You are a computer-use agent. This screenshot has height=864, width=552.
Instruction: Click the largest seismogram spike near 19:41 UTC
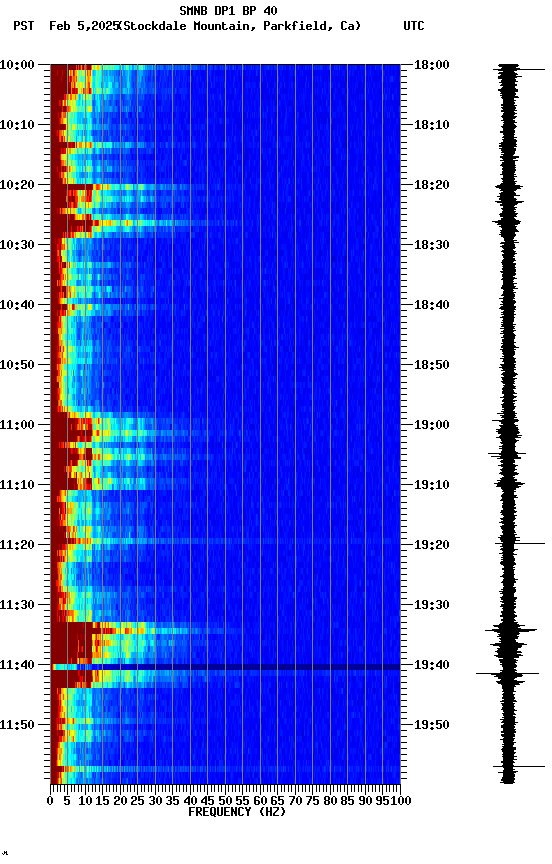tap(507, 673)
